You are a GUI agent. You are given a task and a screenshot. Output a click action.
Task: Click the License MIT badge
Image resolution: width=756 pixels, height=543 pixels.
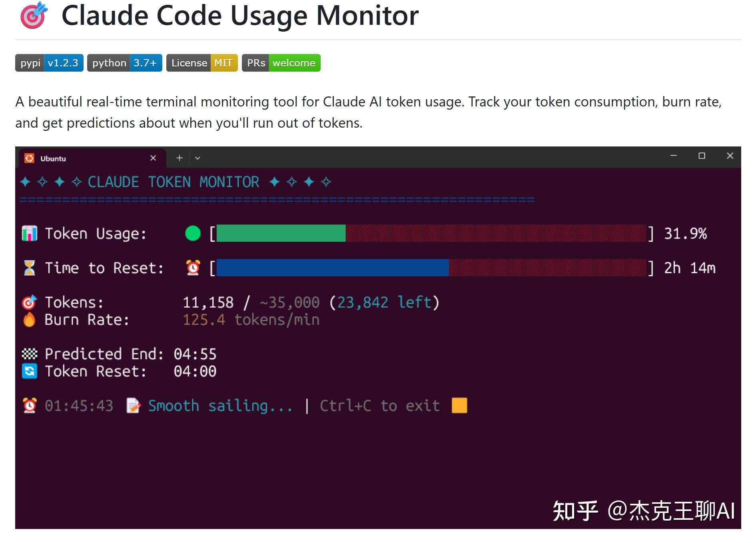click(x=201, y=63)
